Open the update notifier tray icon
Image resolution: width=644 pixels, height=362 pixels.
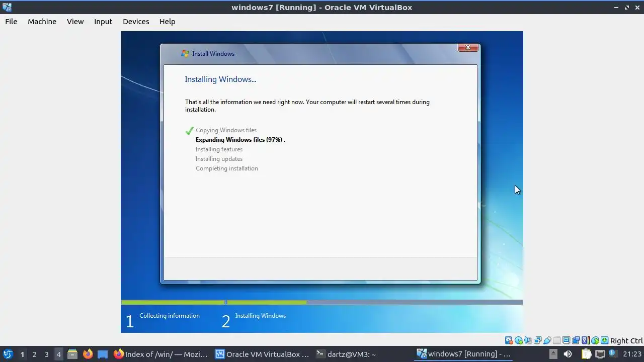tap(614, 354)
